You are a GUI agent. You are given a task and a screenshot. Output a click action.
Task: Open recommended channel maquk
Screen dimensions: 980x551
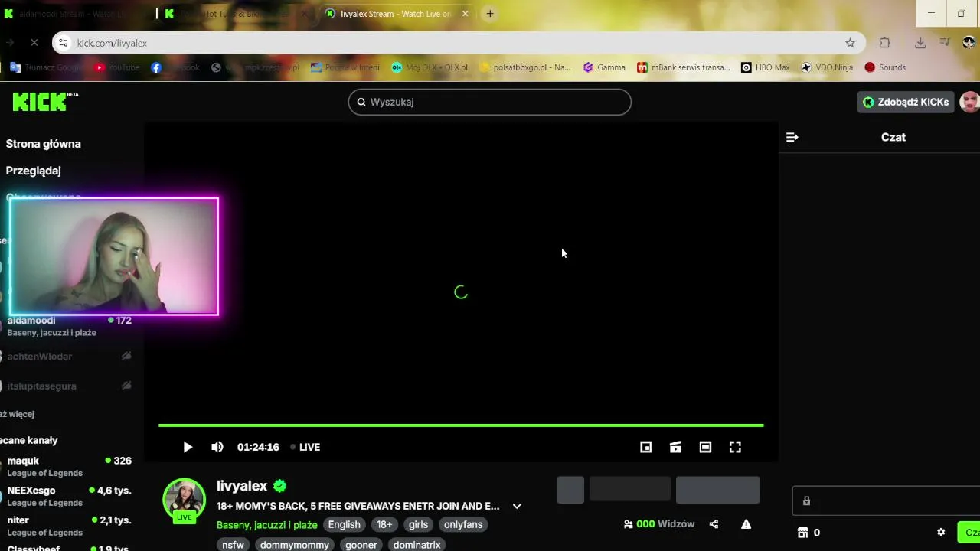[x=67, y=467]
